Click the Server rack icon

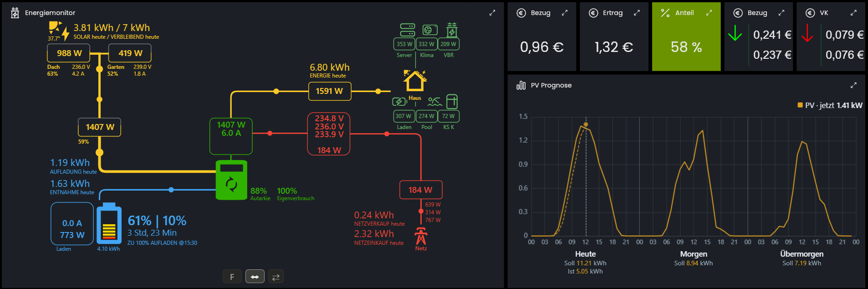(408, 30)
